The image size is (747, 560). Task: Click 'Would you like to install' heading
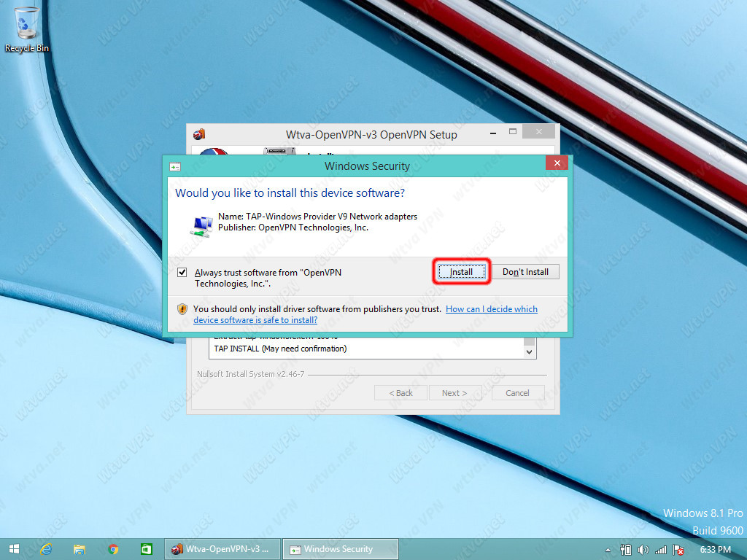(290, 192)
